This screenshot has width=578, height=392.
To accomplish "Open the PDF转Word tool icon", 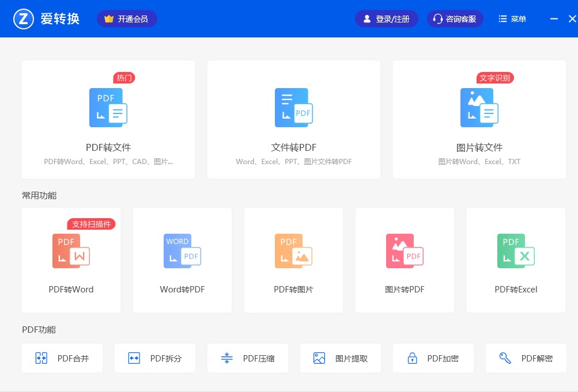I will [71, 250].
